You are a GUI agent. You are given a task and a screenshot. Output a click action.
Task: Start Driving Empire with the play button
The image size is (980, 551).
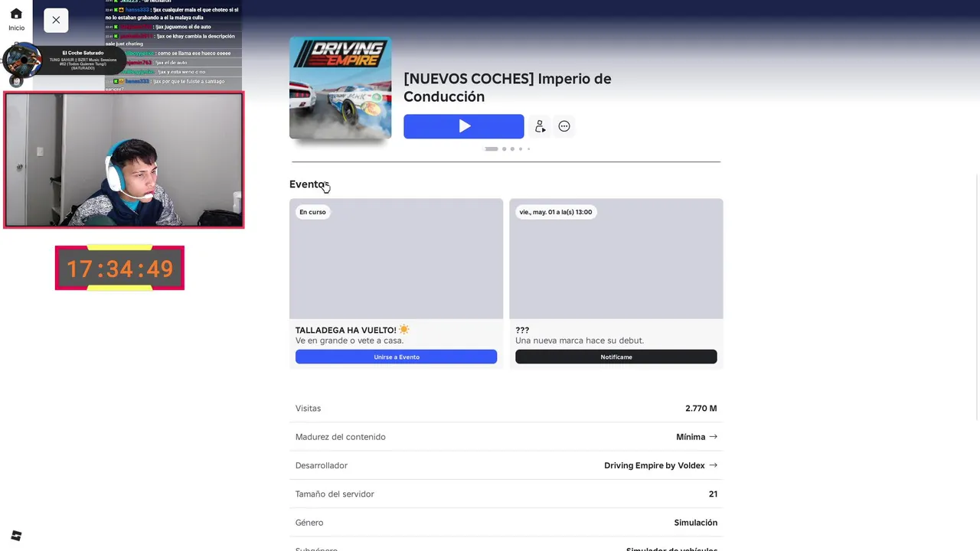click(x=464, y=126)
